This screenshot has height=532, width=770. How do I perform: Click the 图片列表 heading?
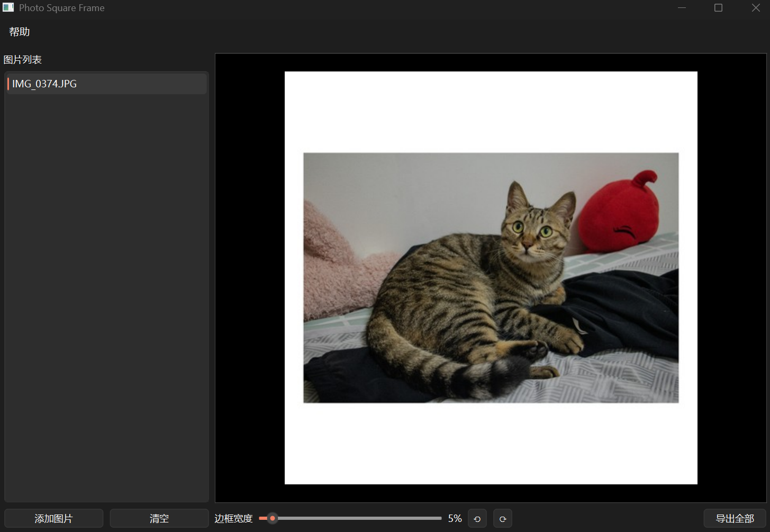click(22, 60)
